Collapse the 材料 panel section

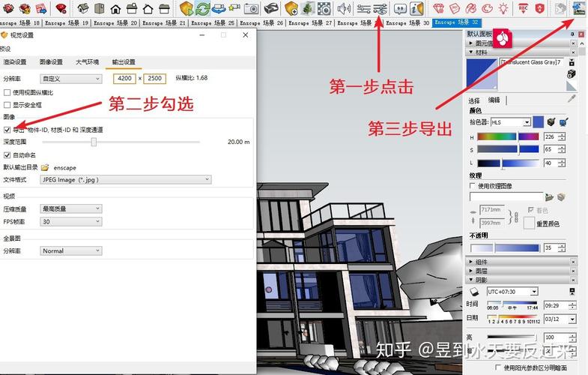pos(521,52)
